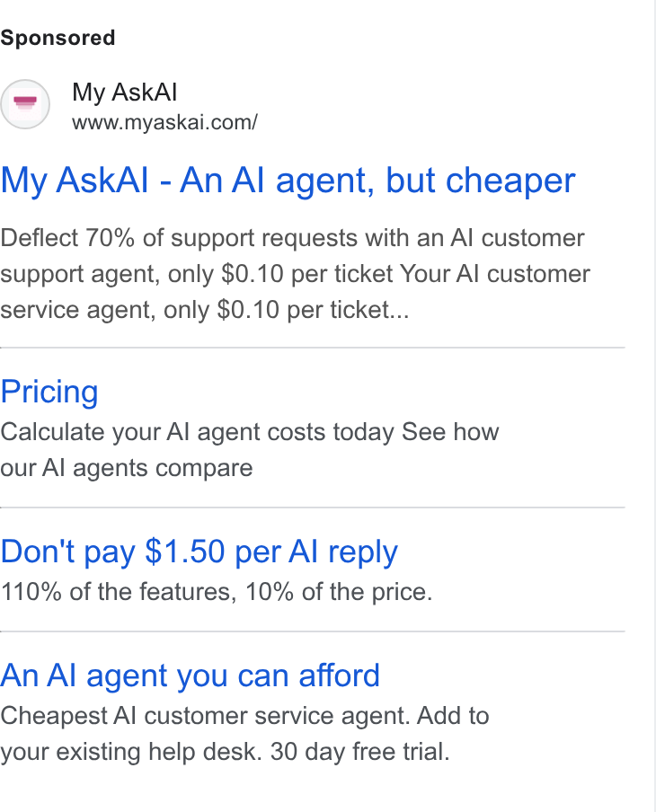Screen dimensions: 656x812
Task: Click 'our AI agents compare' text line
Action: click(127, 468)
